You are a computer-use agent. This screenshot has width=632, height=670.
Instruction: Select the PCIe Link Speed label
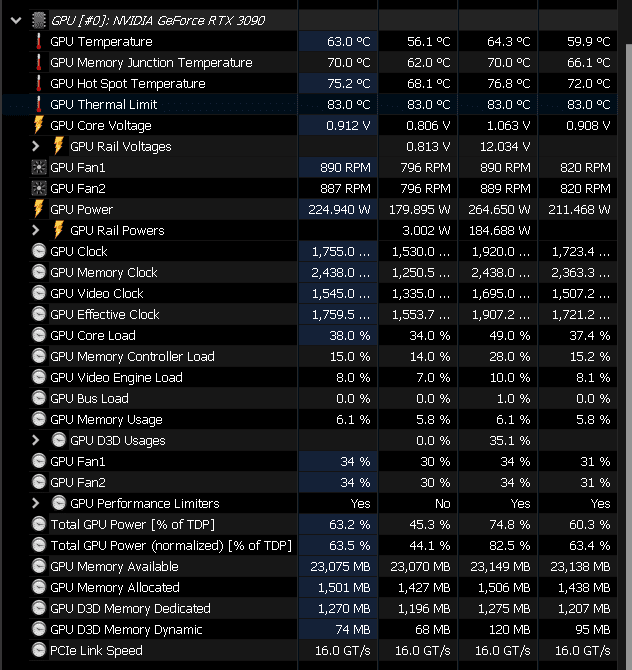[x=96, y=650]
